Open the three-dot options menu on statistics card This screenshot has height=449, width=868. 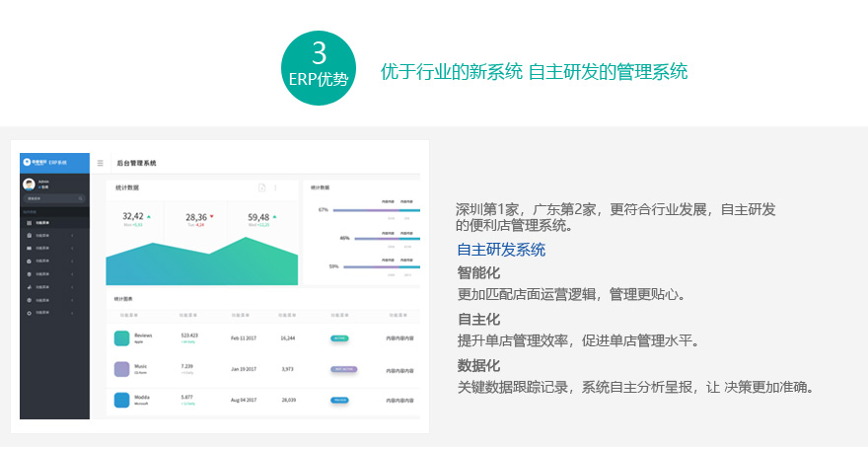point(275,187)
